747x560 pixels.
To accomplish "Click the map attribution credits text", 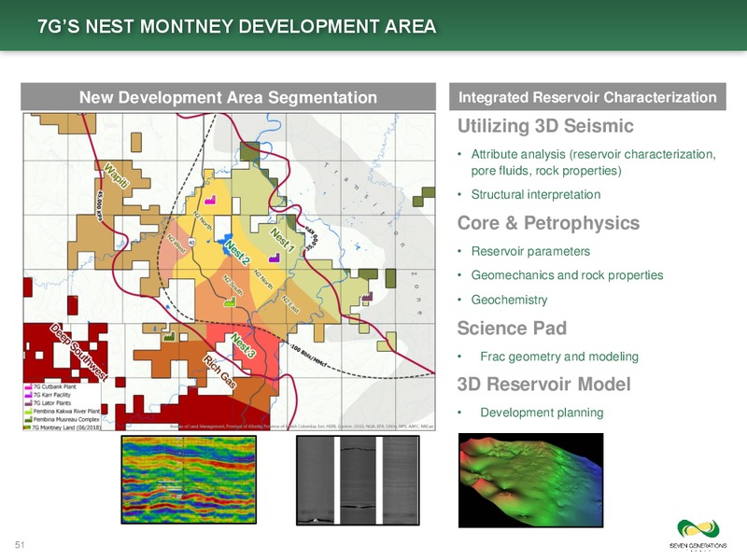I will pos(302,427).
